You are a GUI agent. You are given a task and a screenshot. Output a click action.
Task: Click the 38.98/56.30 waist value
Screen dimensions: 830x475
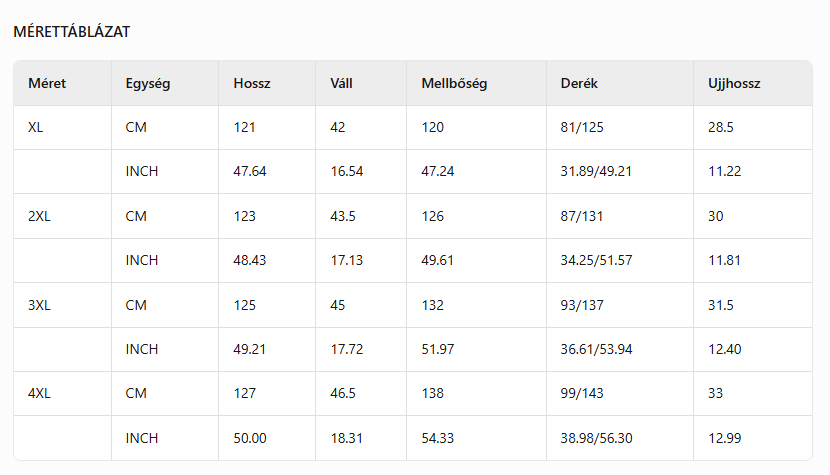(597, 438)
